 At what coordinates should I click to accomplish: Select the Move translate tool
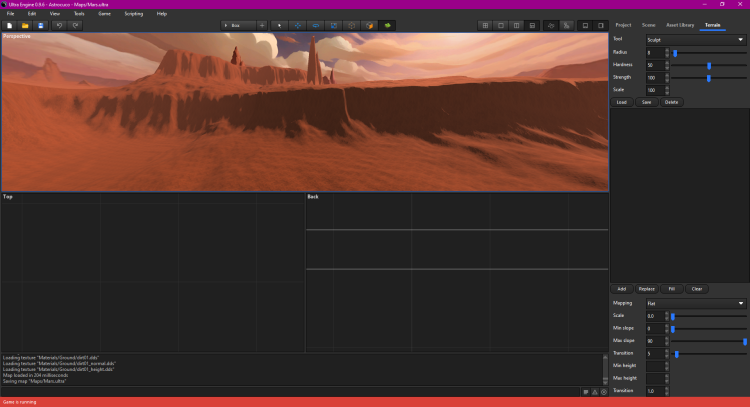pyautogui.click(x=298, y=25)
